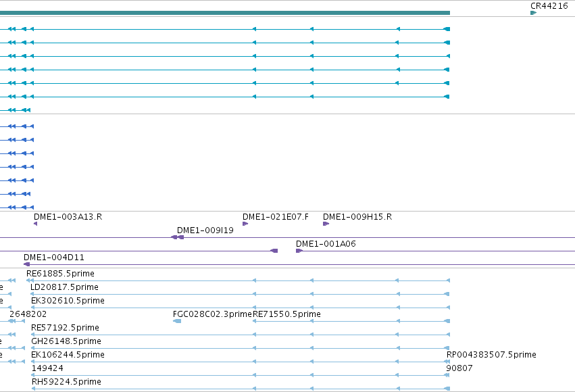The height and width of the screenshot is (392, 575).
Task: Click the 90807 feature label
Action: [459, 368]
